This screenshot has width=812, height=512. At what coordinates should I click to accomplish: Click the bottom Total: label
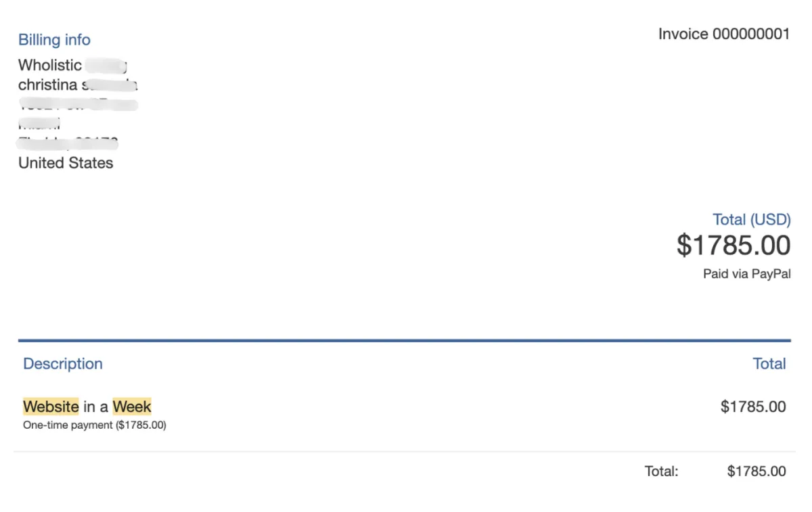661,471
